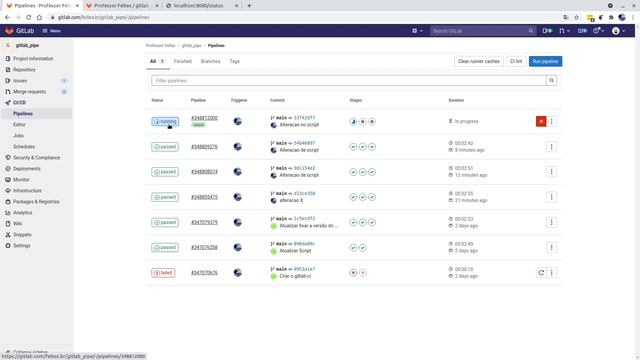Open the To-Do list icon in top navbar
The height and width of the screenshot is (360, 640).
(x=582, y=31)
